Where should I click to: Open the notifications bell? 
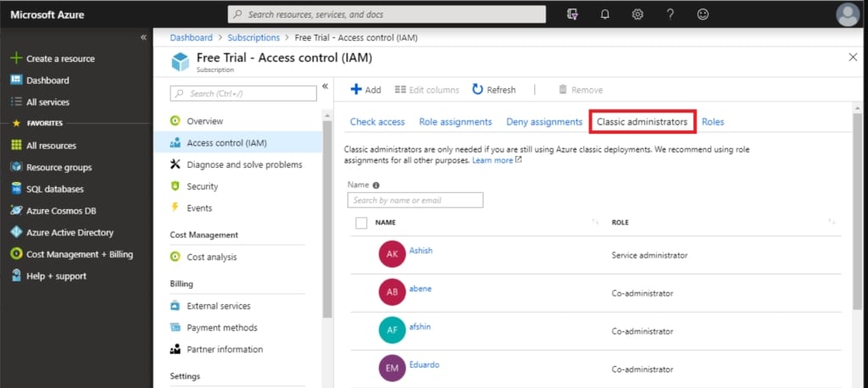point(605,14)
